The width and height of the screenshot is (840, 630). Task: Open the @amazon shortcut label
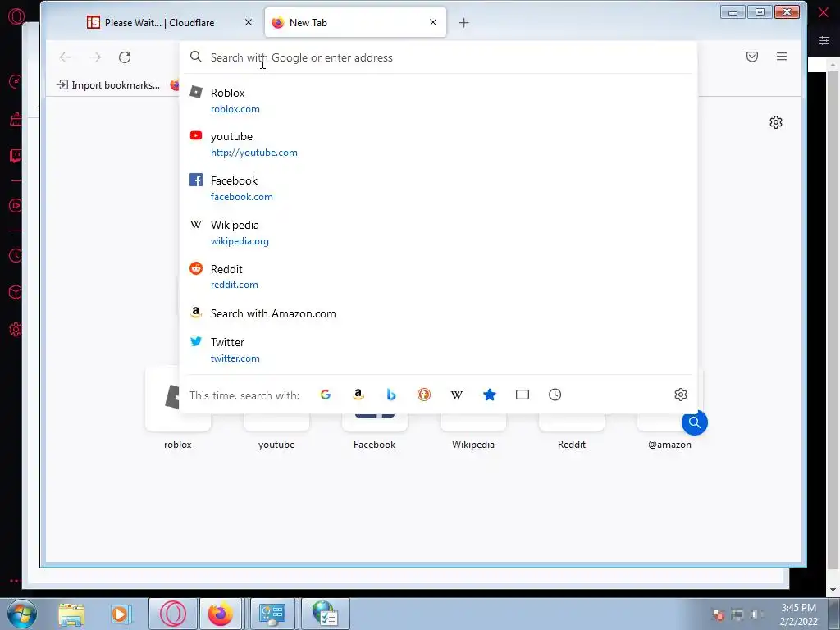[669, 444]
